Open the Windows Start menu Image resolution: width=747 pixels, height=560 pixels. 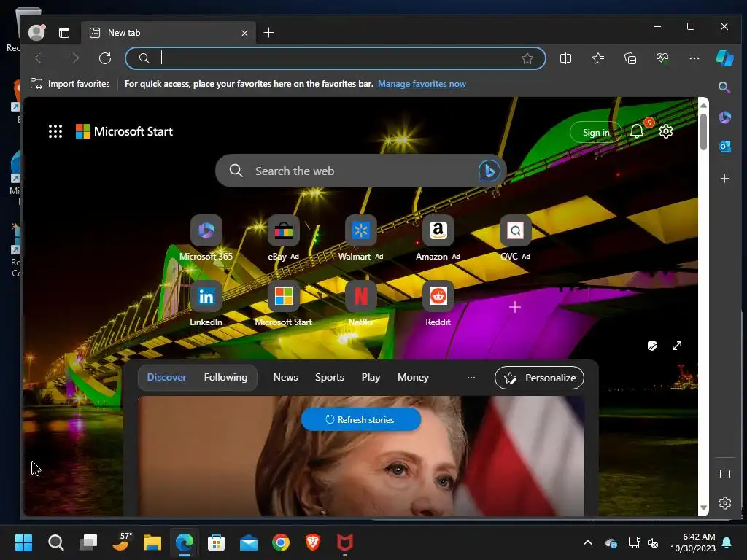click(23, 542)
